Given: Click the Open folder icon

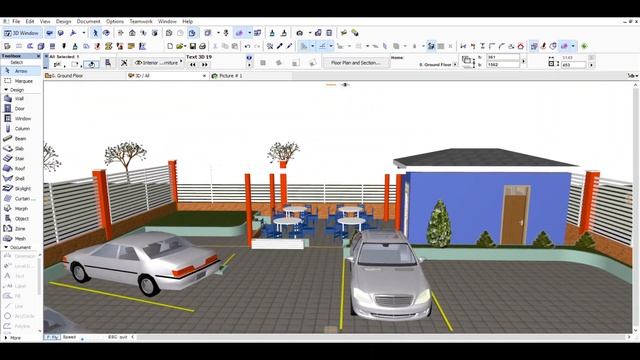Looking at the screenshot, I should tap(179, 46).
